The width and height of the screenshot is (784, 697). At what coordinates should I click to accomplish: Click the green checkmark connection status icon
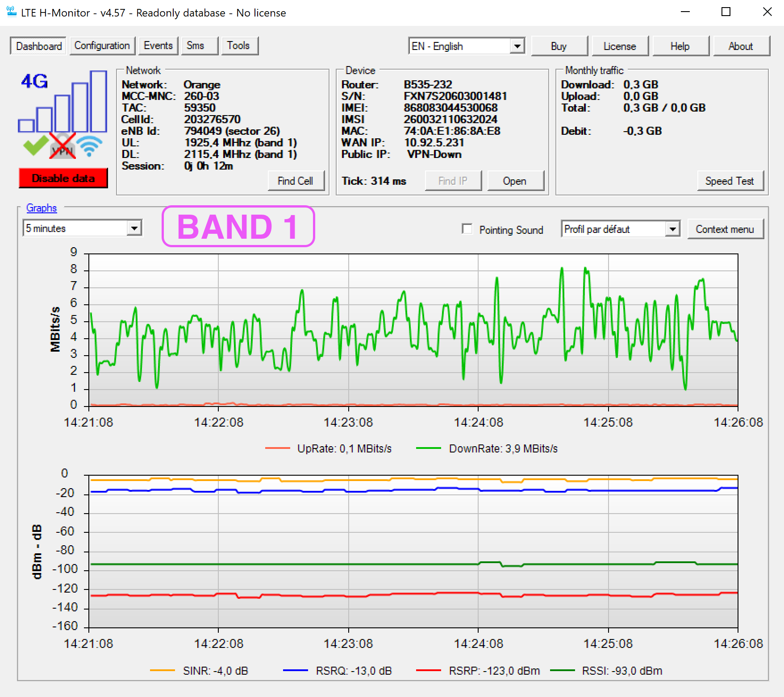coord(35,145)
